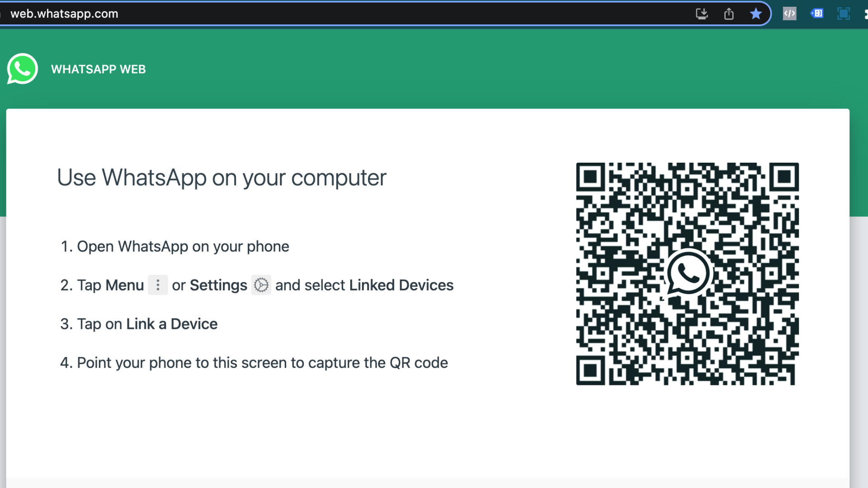Click the bold 'Settings' word in step 2
Screen dimensions: 868x488
[218, 285]
